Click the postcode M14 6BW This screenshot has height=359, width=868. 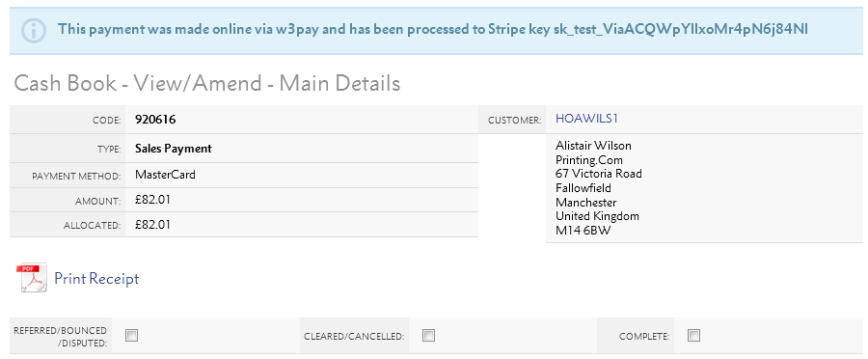pyautogui.click(x=583, y=231)
